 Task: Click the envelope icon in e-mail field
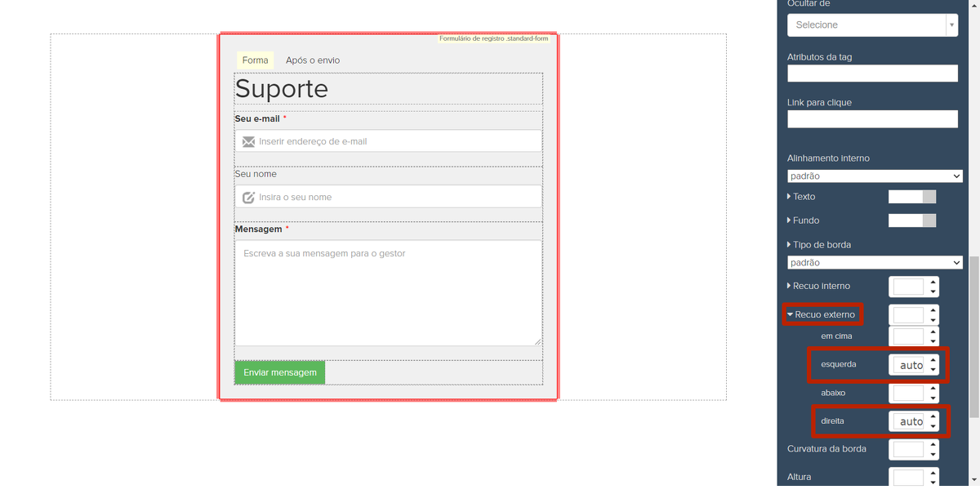click(248, 142)
